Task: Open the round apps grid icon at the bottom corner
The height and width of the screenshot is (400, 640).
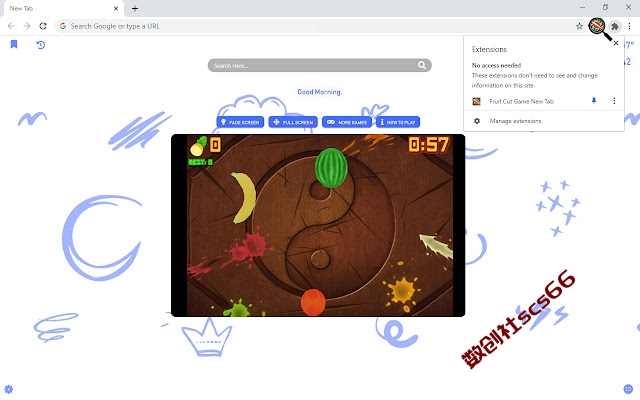Action: pyautogui.click(x=628, y=389)
